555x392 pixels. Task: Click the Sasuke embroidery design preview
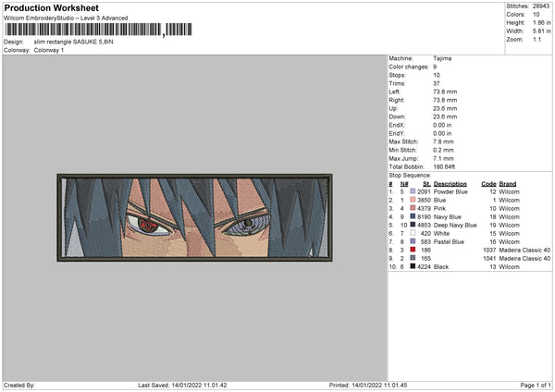pos(194,217)
